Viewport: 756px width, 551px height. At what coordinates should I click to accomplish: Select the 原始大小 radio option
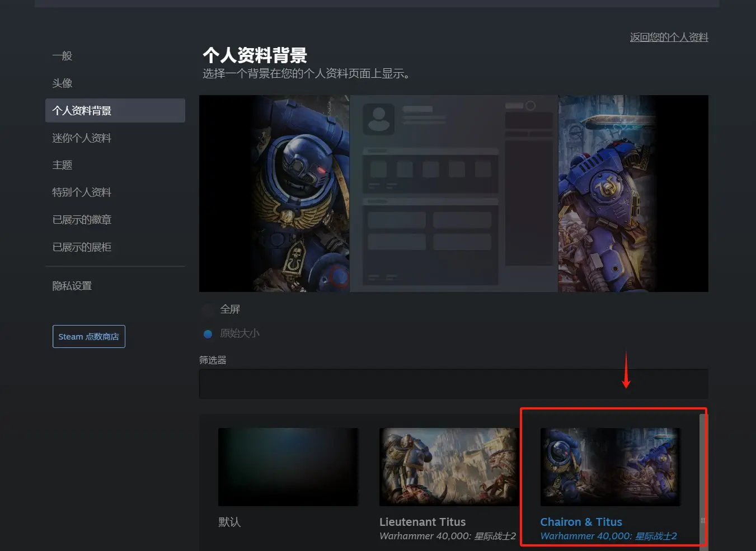(208, 334)
